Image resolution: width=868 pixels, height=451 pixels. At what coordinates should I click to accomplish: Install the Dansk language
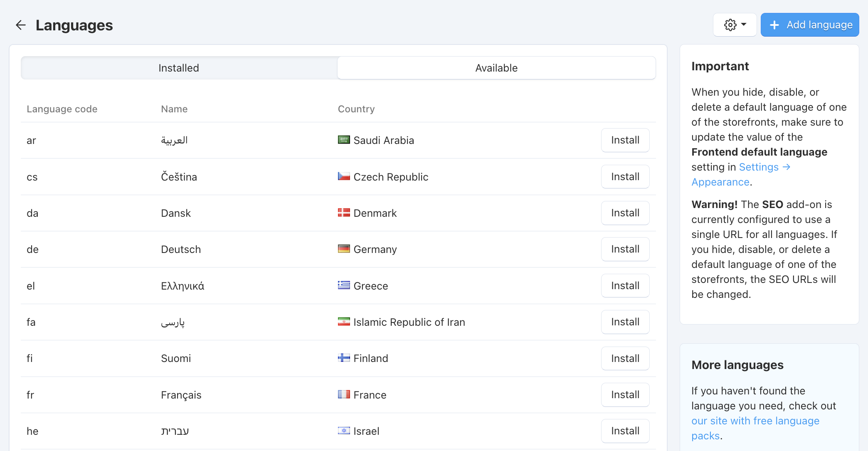(625, 213)
